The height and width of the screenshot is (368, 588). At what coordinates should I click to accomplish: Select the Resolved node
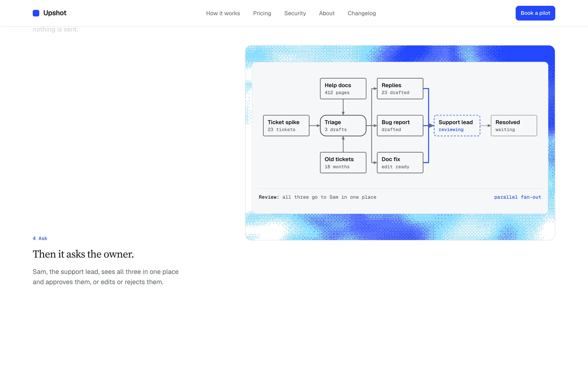[x=514, y=125]
